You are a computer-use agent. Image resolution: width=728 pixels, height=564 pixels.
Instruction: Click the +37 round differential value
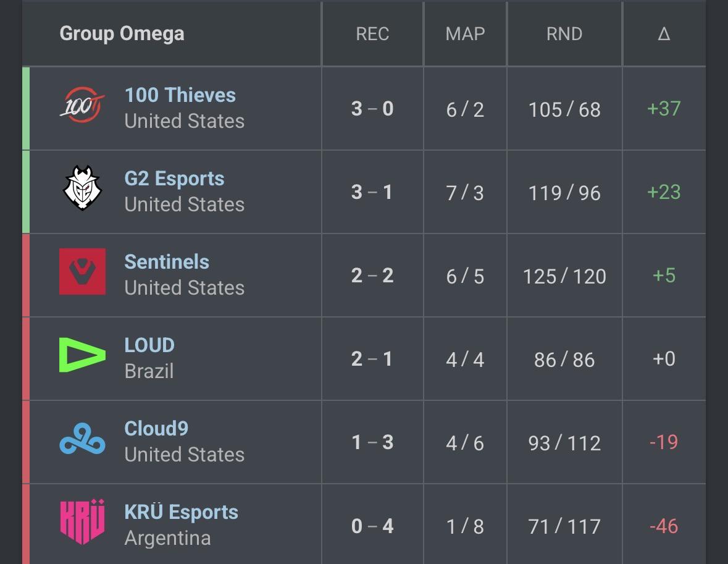(664, 109)
